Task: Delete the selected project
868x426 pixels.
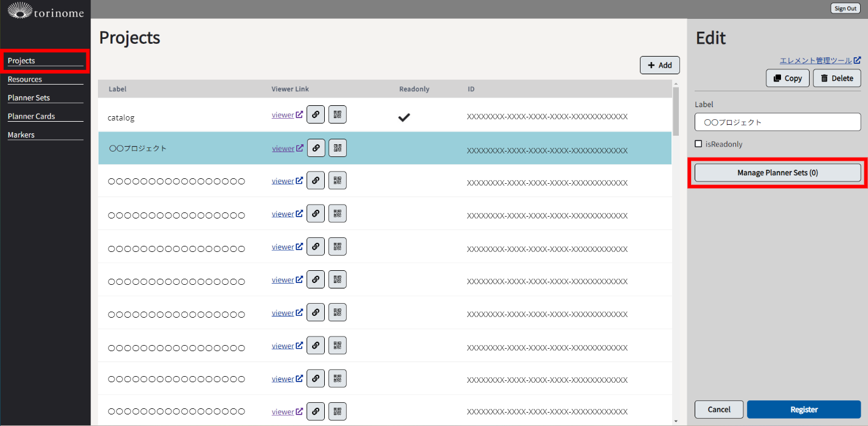Action: coord(836,78)
